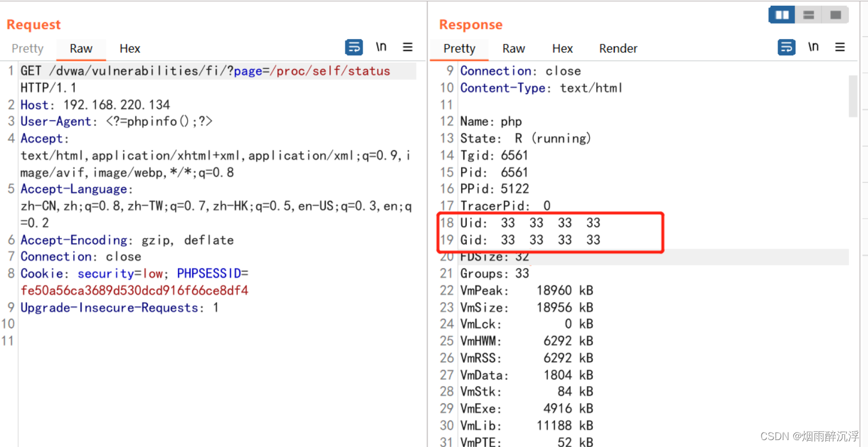The width and height of the screenshot is (868, 447).
Task: Click the VmLib: 11188 kB line
Action: pos(527,426)
